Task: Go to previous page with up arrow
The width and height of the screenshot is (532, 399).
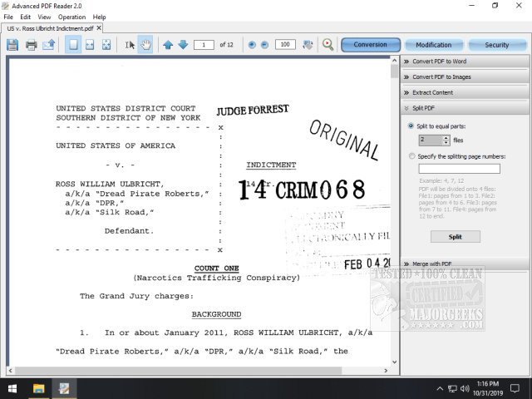Action: pyautogui.click(x=168, y=44)
